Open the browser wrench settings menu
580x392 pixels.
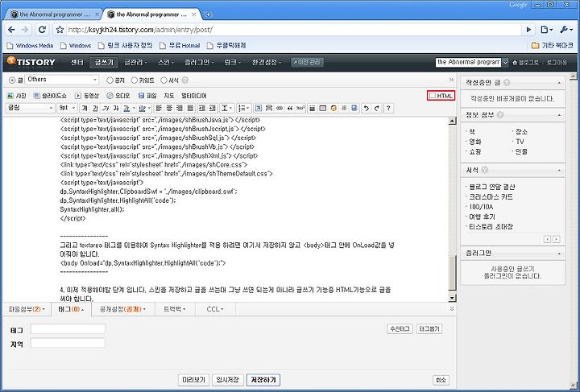(x=566, y=30)
